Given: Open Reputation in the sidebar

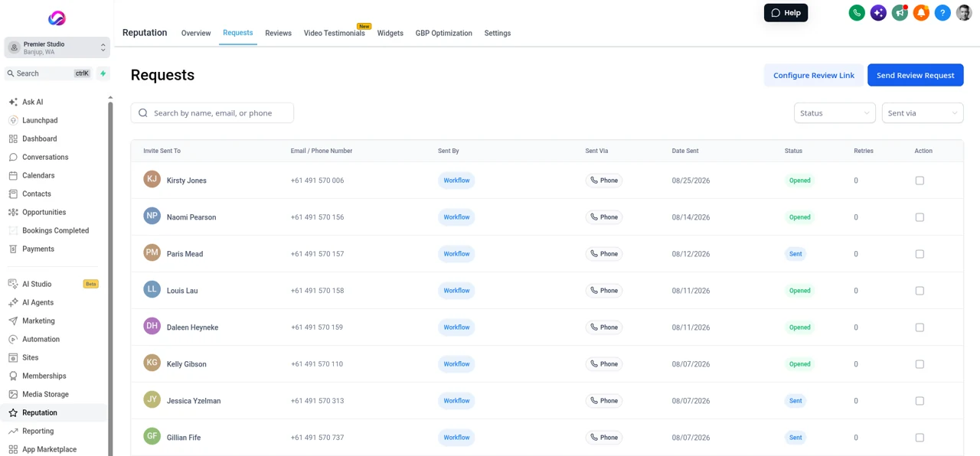Looking at the screenshot, I should 54,412.
